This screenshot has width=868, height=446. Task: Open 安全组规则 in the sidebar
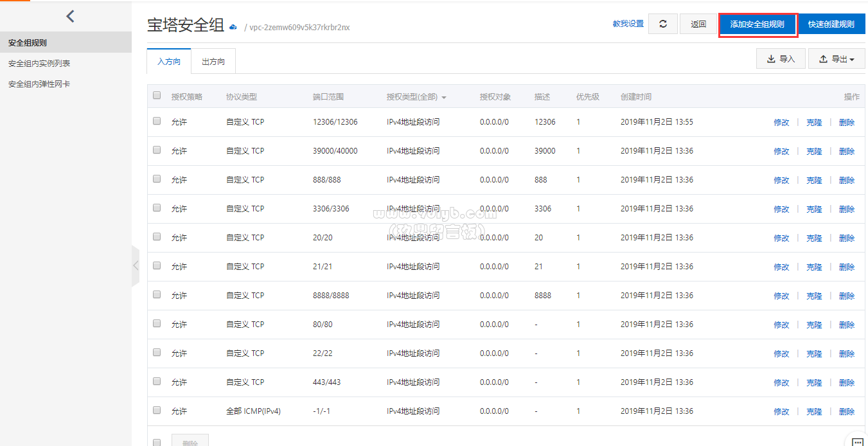tap(66, 43)
